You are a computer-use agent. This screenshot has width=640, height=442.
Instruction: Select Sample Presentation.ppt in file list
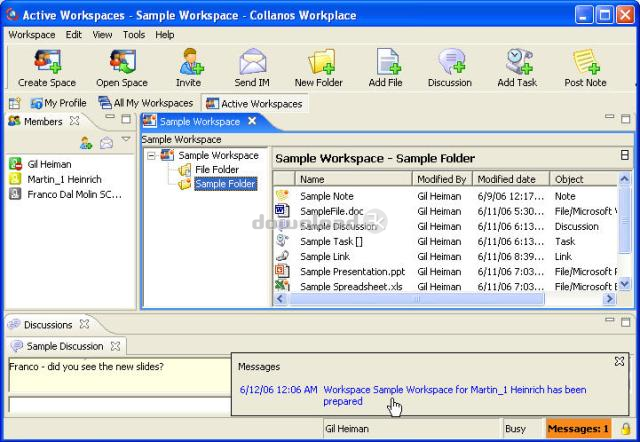(354, 271)
